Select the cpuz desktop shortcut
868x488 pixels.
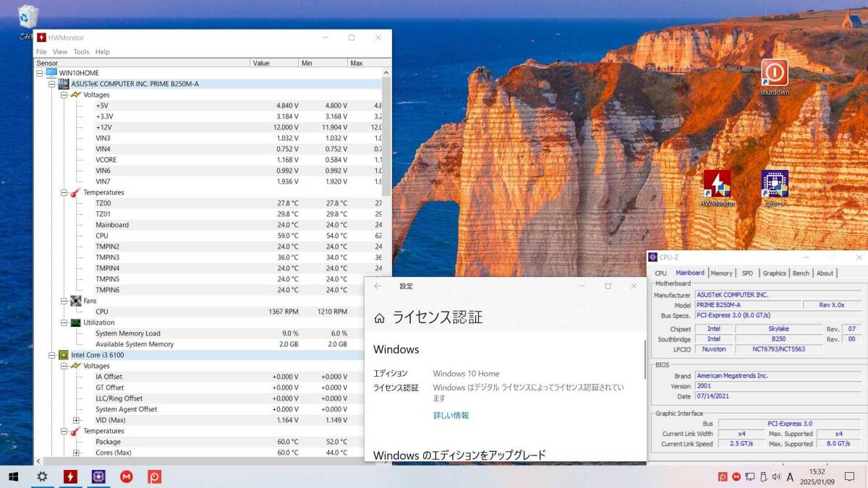(774, 189)
